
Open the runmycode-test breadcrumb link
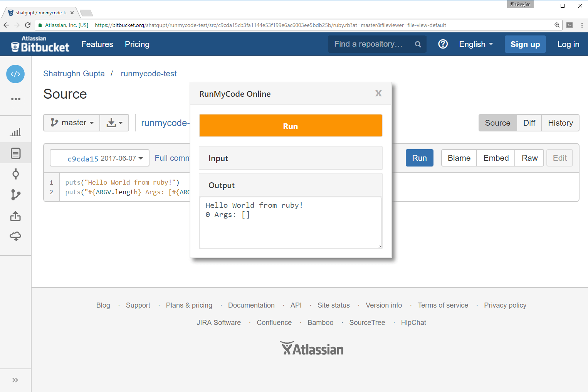[x=149, y=74]
